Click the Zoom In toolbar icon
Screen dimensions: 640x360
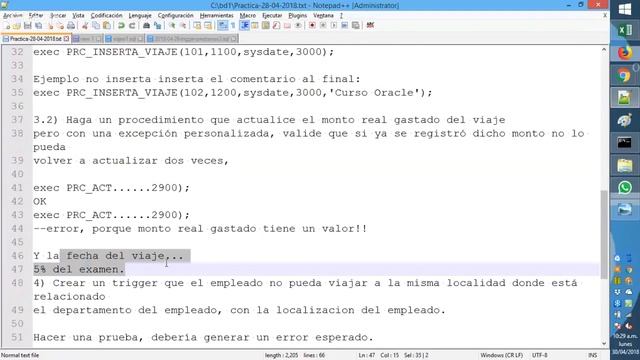(x=172, y=26)
